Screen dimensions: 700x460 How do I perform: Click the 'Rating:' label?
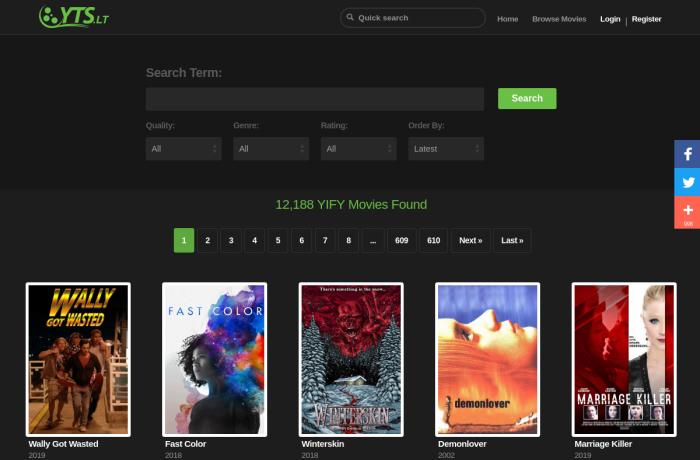(334, 125)
